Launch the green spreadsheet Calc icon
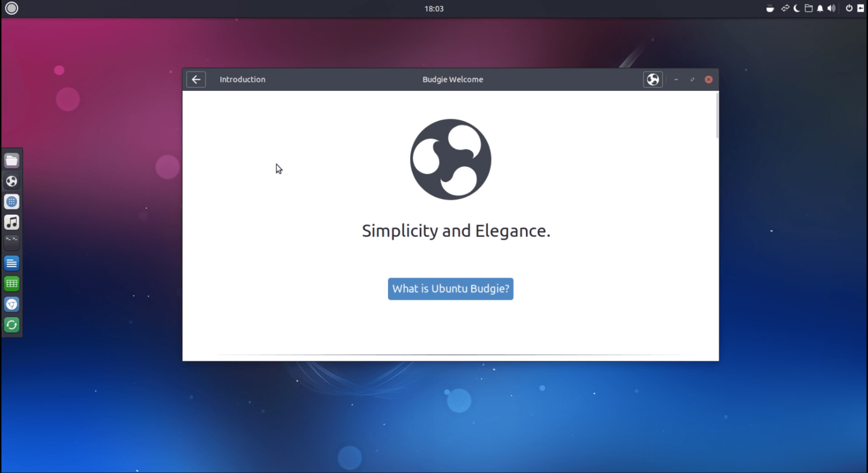The width and height of the screenshot is (868, 473). [12, 284]
